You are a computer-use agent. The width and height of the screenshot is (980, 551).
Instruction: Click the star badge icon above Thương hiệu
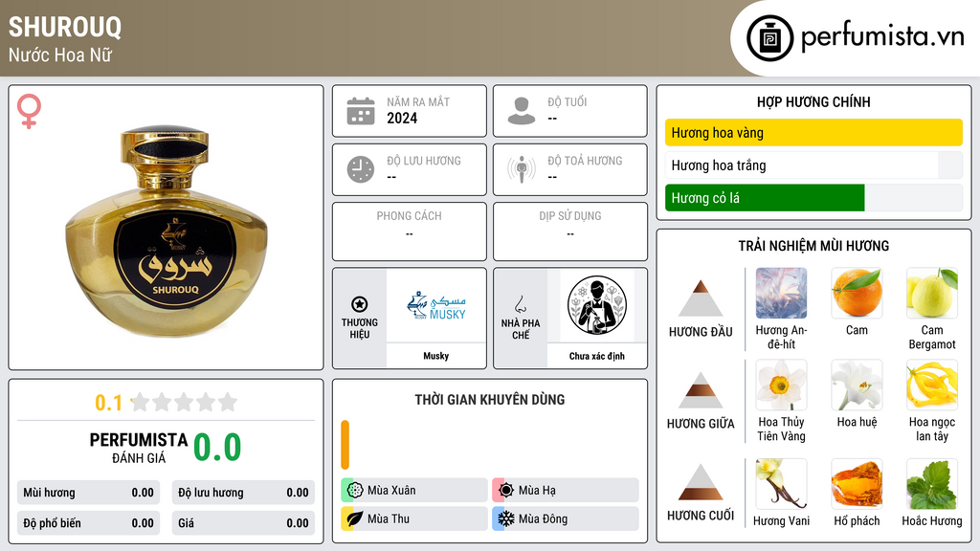tap(360, 304)
